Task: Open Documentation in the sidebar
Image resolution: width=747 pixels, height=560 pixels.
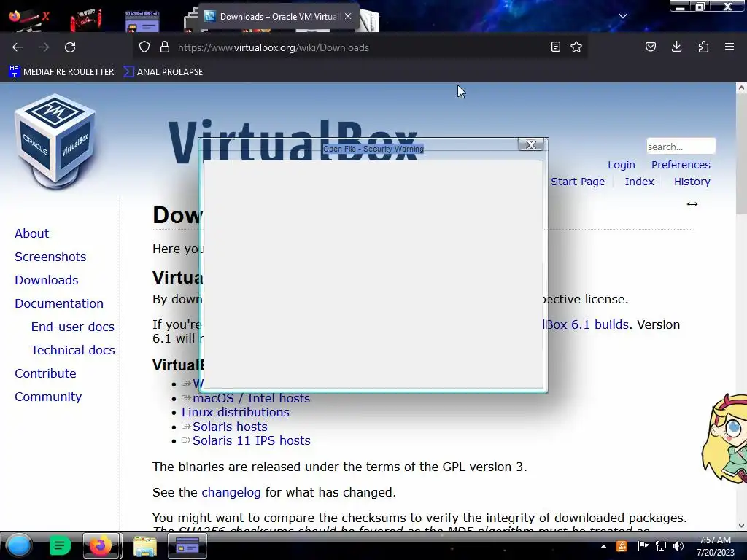Action: point(59,304)
